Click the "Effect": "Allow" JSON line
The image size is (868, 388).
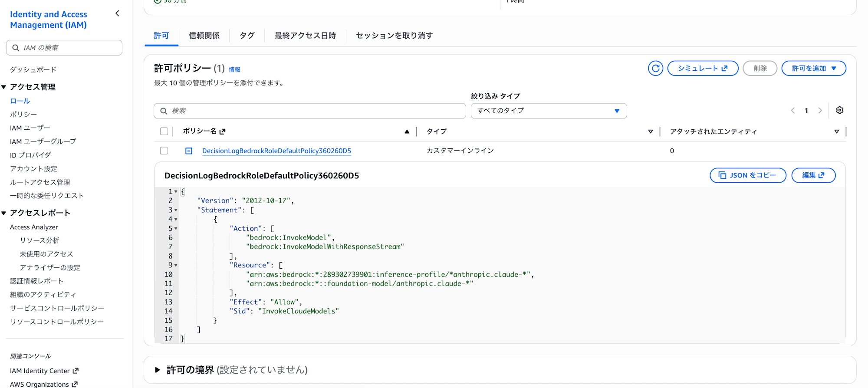click(x=266, y=302)
